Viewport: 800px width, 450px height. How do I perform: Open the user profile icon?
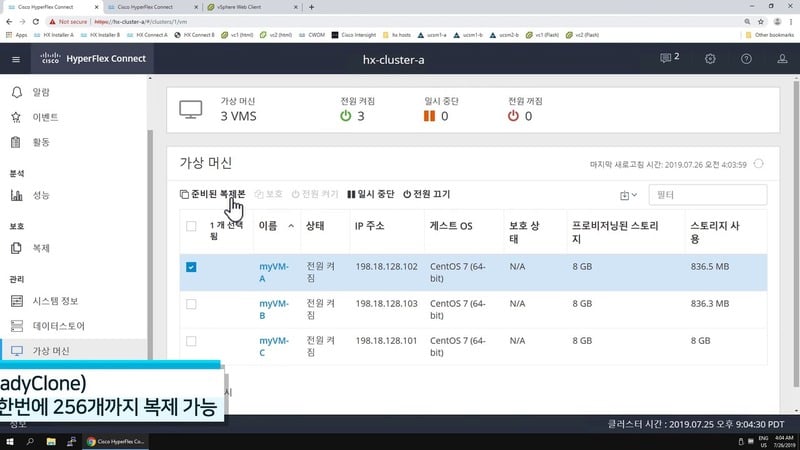click(x=782, y=59)
